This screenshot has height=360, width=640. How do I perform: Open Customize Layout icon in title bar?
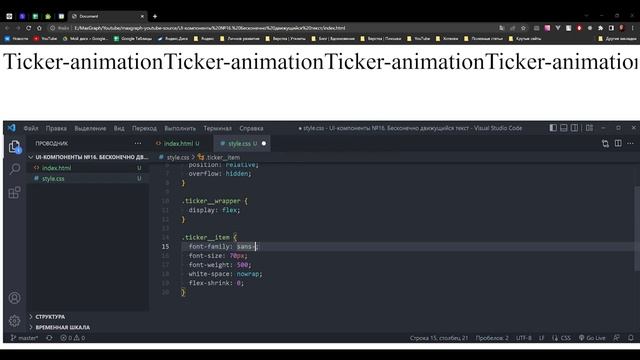click(589, 128)
